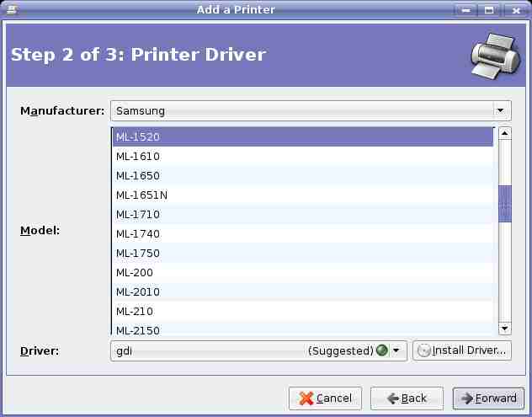Pick ML-1710 from the model list
The image size is (532, 417).
(303, 214)
